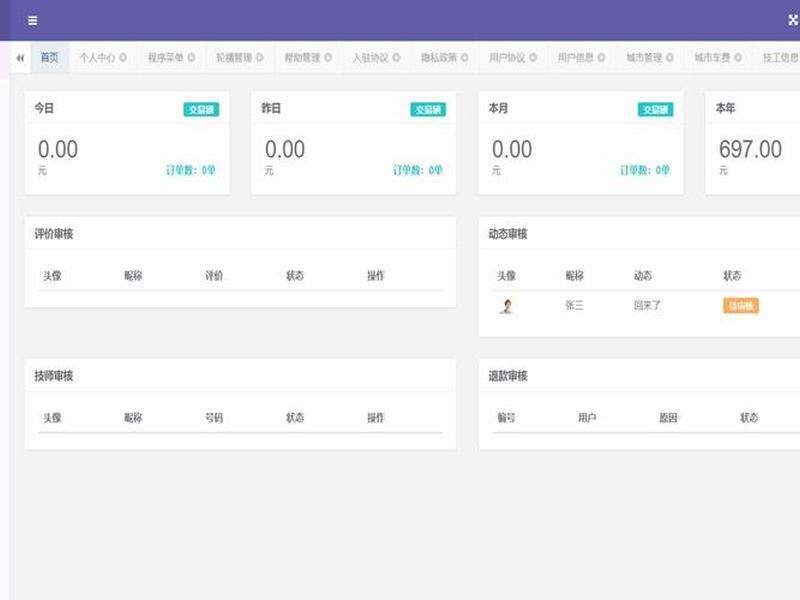Open the 轮播管理 tab
This screenshot has height=600, width=800.
coord(234,58)
